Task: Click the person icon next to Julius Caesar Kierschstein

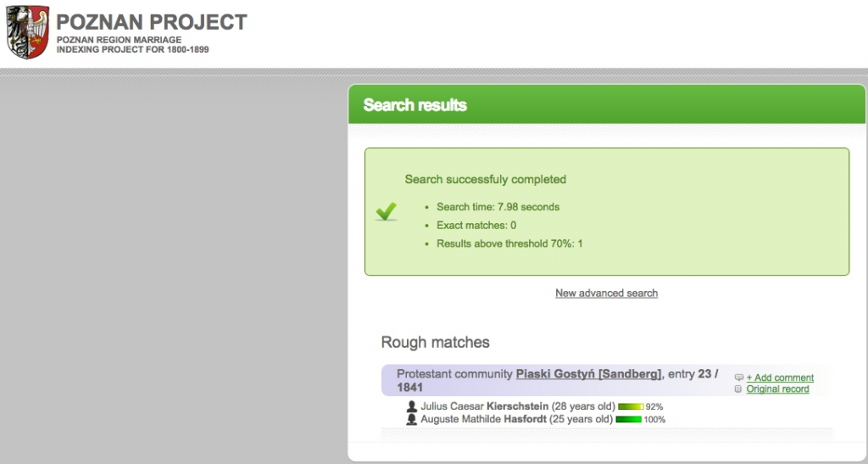Action: (x=411, y=407)
